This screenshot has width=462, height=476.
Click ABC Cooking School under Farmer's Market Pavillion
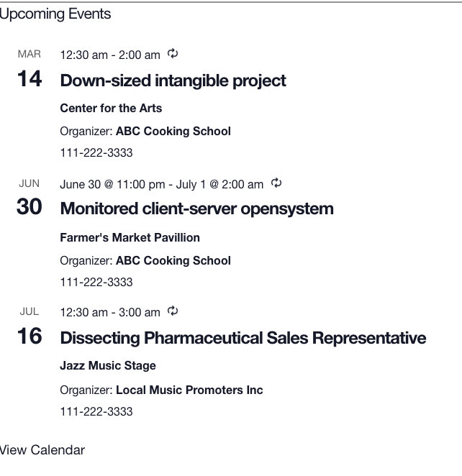(173, 260)
